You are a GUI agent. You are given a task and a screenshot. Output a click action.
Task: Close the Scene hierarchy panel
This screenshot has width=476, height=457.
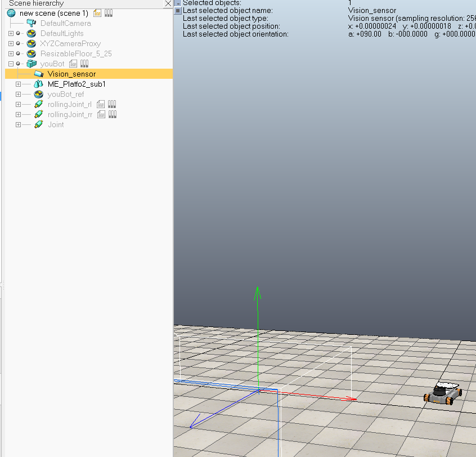click(x=168, y=3)
